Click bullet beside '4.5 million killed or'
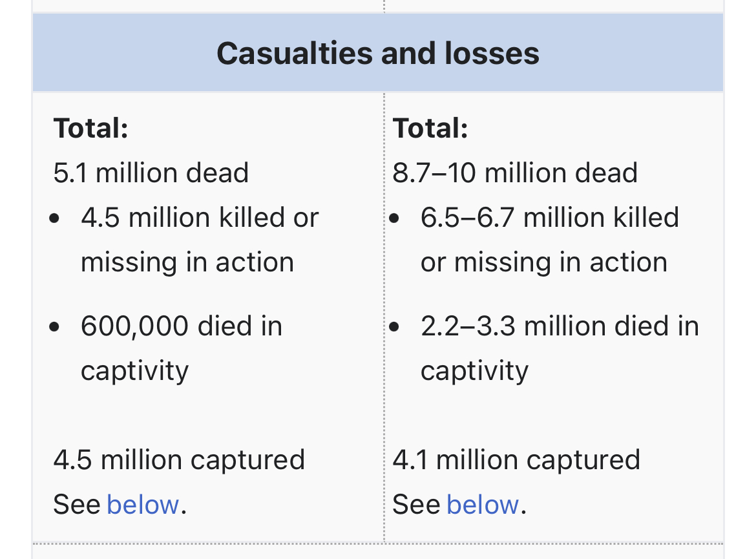756x559 pixels. 55,218
